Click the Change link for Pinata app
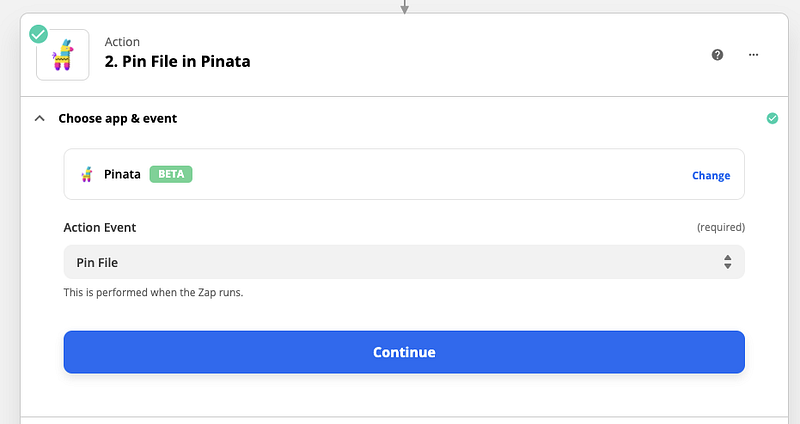This screenshot has height=424, width=800. click(711, 175)
